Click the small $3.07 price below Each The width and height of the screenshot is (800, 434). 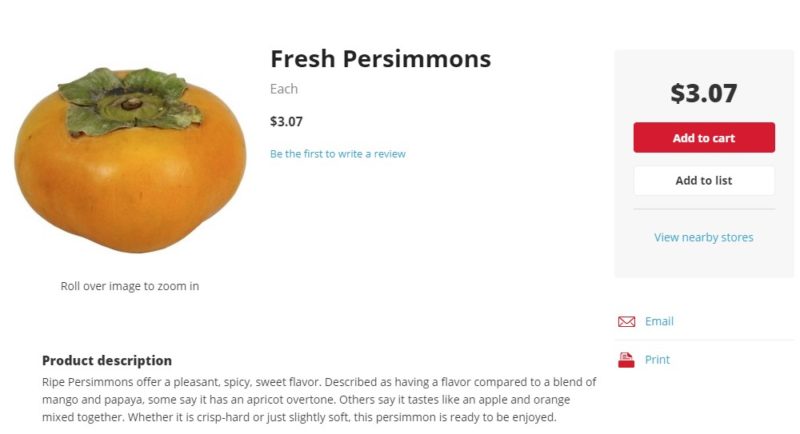[x=286, y=122]
